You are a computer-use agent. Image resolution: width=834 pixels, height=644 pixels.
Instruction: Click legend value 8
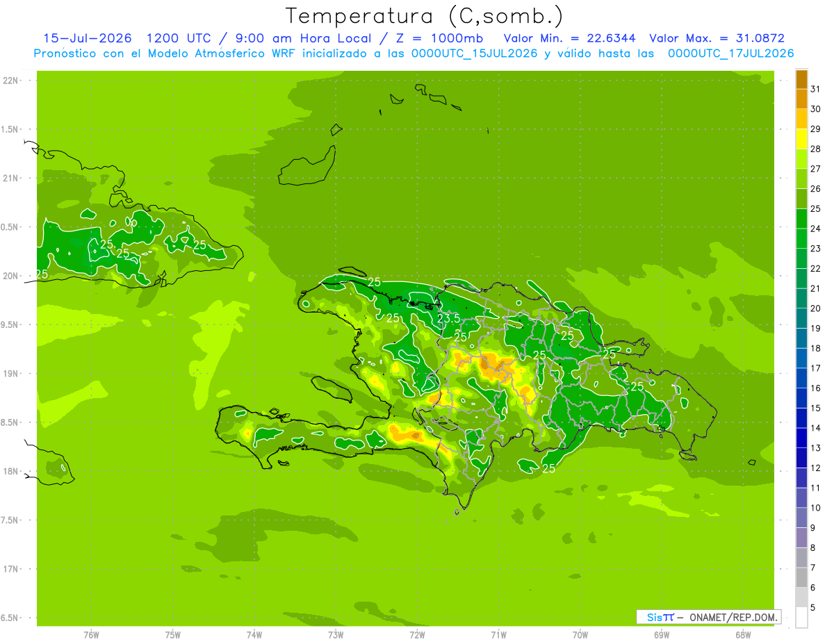813,547
